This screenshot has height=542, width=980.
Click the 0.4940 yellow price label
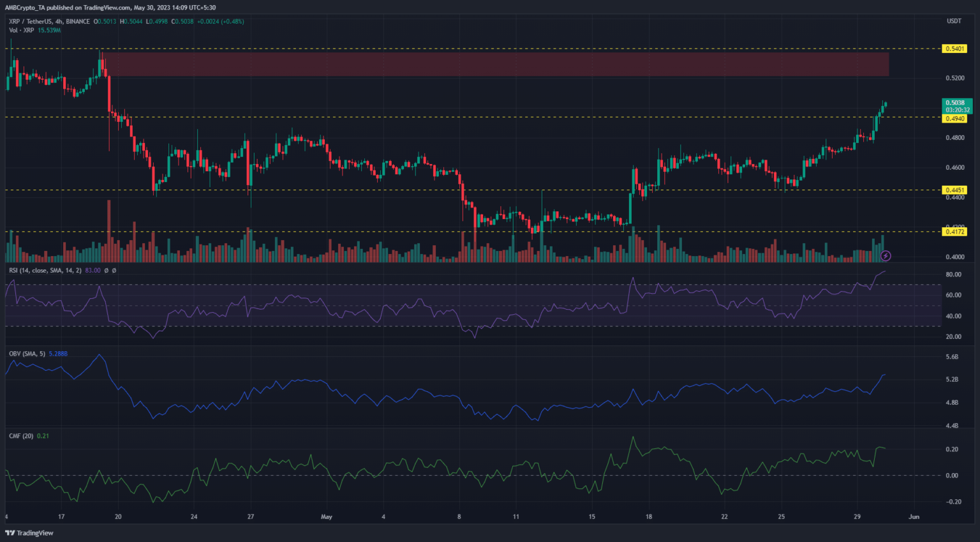(954, 119)
